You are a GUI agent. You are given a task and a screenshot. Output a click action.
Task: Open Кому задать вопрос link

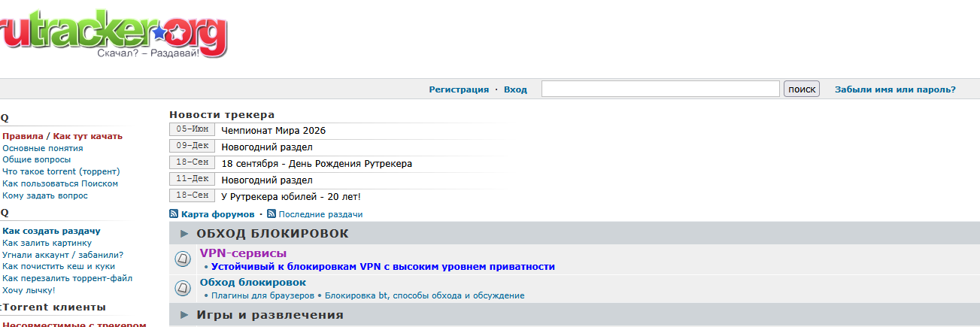click(x=45, y=195)
